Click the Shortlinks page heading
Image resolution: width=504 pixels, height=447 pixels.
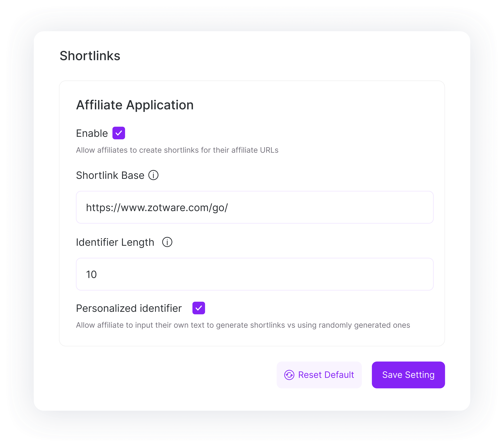(90, 56)
